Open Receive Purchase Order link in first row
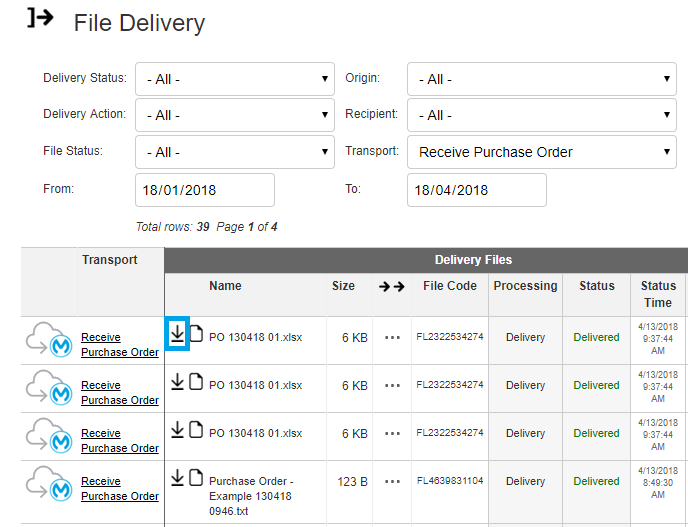 tap(119, 345)
